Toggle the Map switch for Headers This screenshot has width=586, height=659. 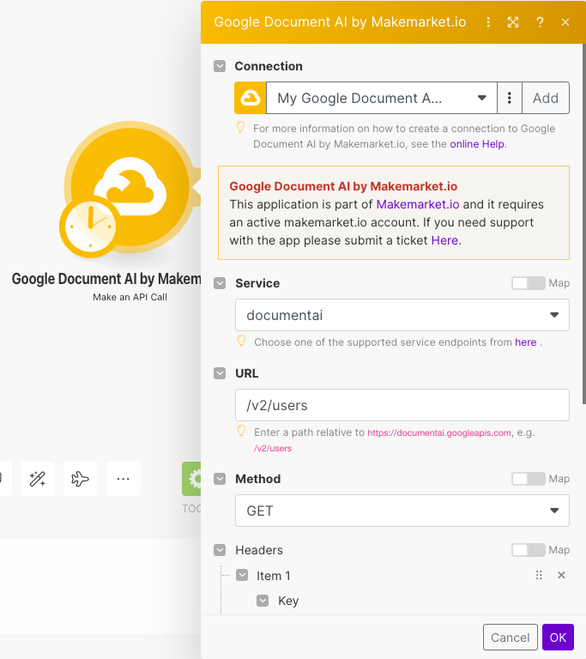point(528,550)
